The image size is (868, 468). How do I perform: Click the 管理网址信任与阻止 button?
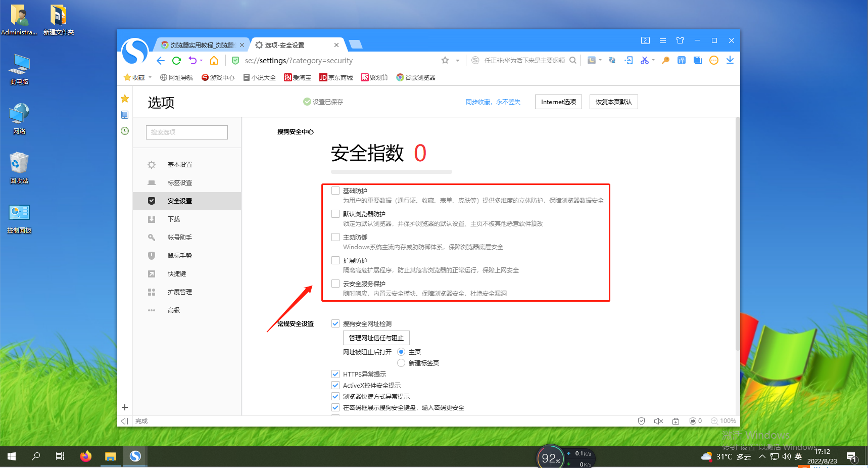pyautogui.click(x=376, y=338)
